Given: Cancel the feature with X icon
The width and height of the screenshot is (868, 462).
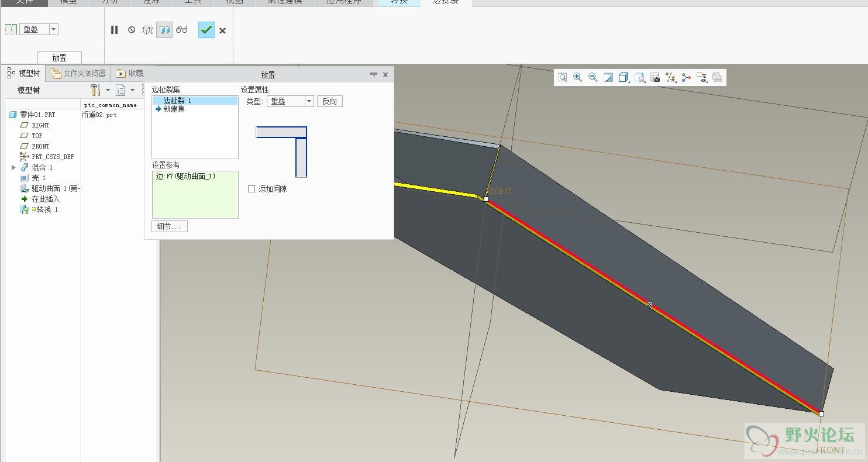Looking at the screenshot, I should [x=223, y=30].
